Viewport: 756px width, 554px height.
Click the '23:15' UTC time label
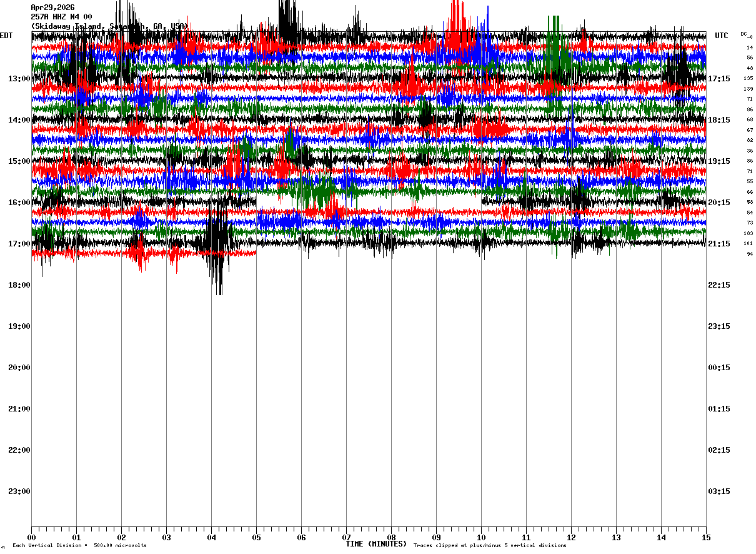click(719, 326)
